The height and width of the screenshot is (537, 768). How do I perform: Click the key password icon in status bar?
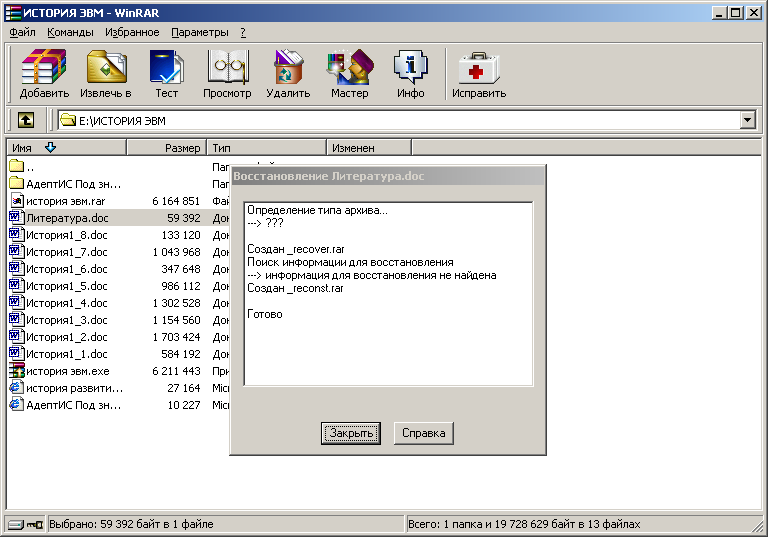click(x=35, y=525)
